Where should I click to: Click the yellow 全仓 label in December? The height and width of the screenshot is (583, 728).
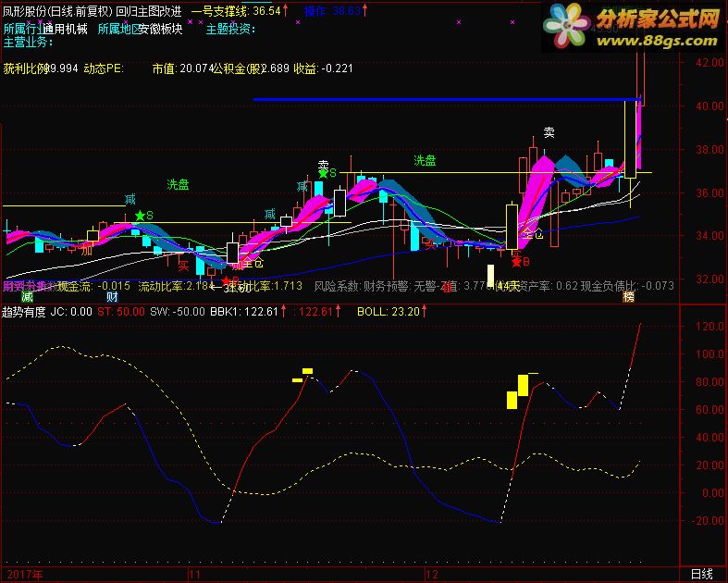click(x=532, y=233)
